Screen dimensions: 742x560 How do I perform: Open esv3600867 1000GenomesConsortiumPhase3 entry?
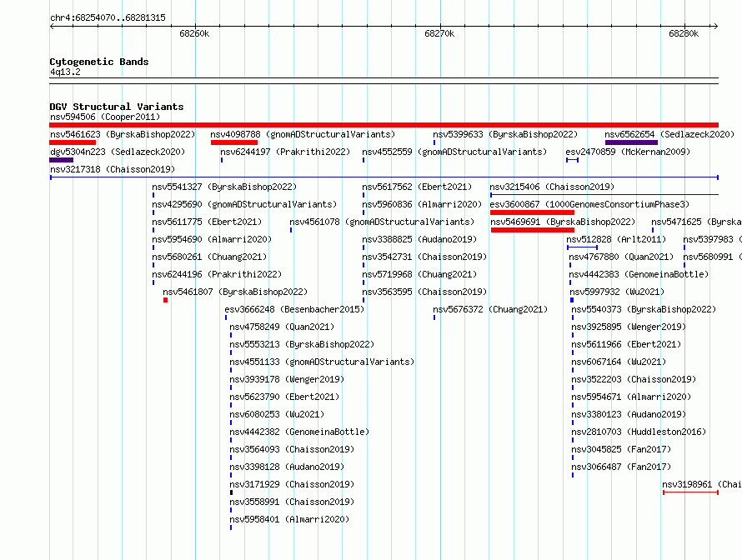point(589,204)
